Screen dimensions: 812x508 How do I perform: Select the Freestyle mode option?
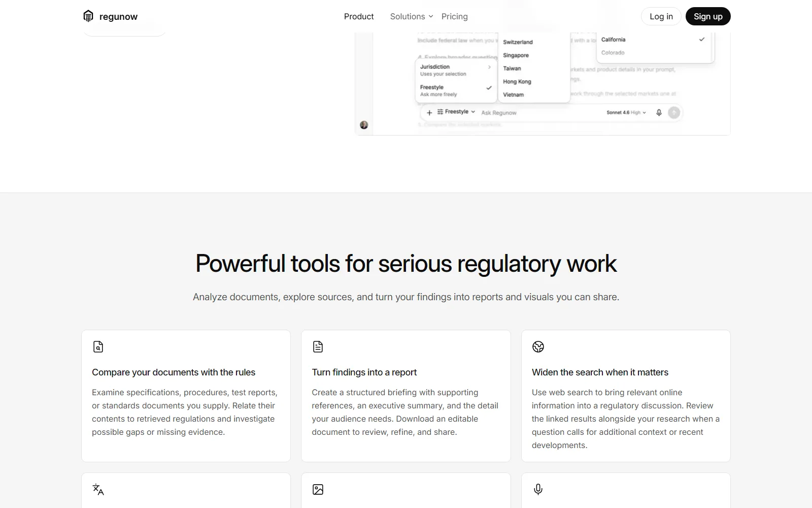click(455, 90)
